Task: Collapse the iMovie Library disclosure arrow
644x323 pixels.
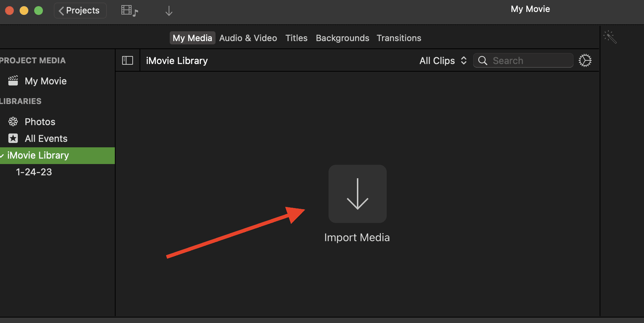Action: (x=2, y=156)
